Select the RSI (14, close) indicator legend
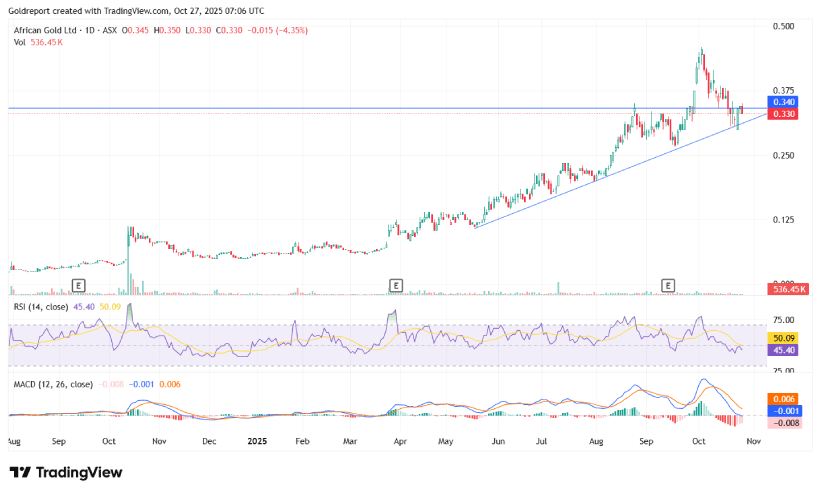Image resolution: width=817 pixels, height=484 pixels. coord(38,306)
